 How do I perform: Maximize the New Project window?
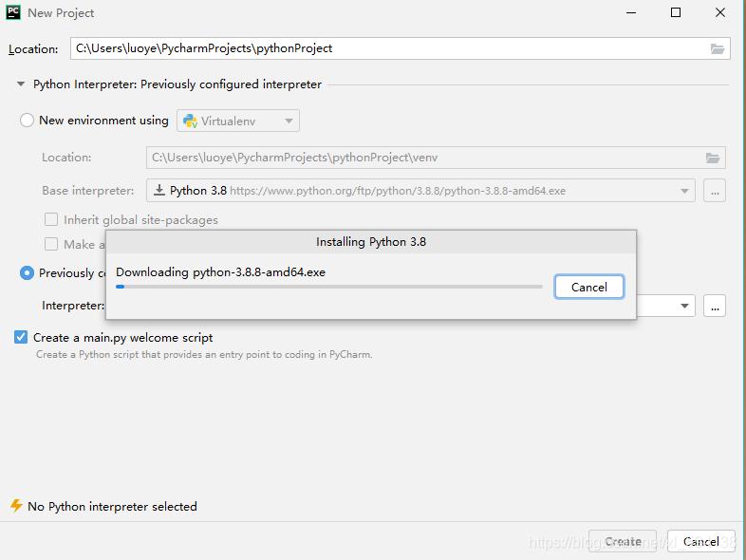(675, 13)
